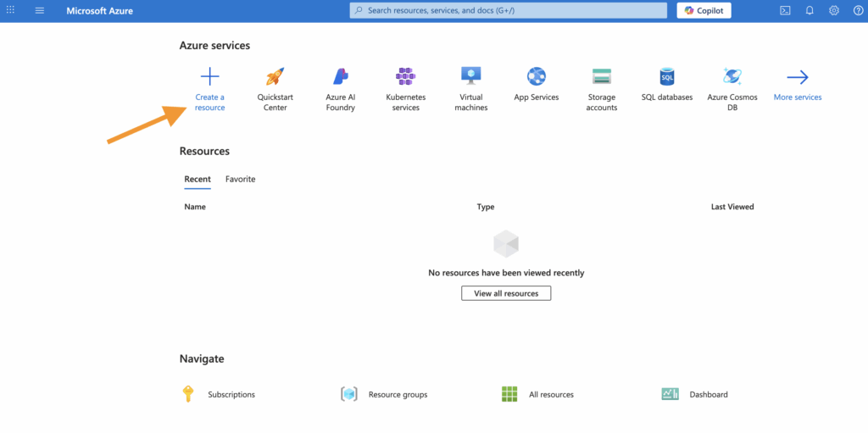Click the Type column header
The height and width of the screenshot is (433, 868).
point(486,207)
